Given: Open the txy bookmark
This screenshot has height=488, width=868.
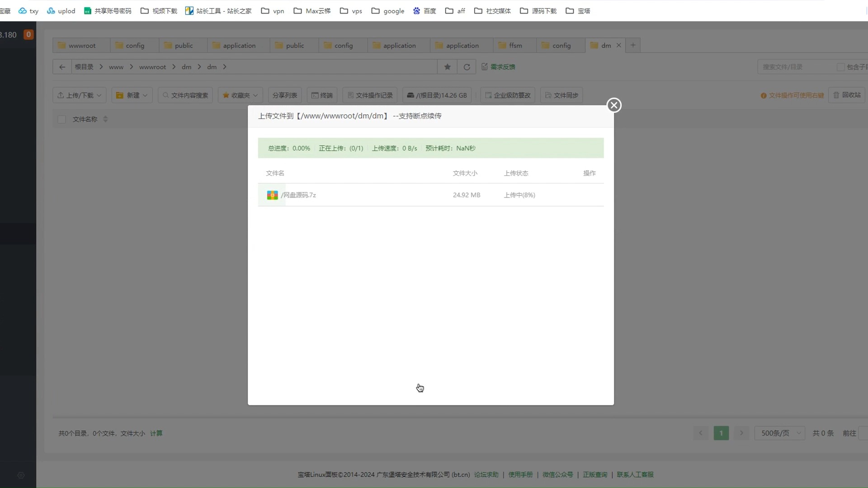Looking at the screenshot, I should click(x=28, y=11).
